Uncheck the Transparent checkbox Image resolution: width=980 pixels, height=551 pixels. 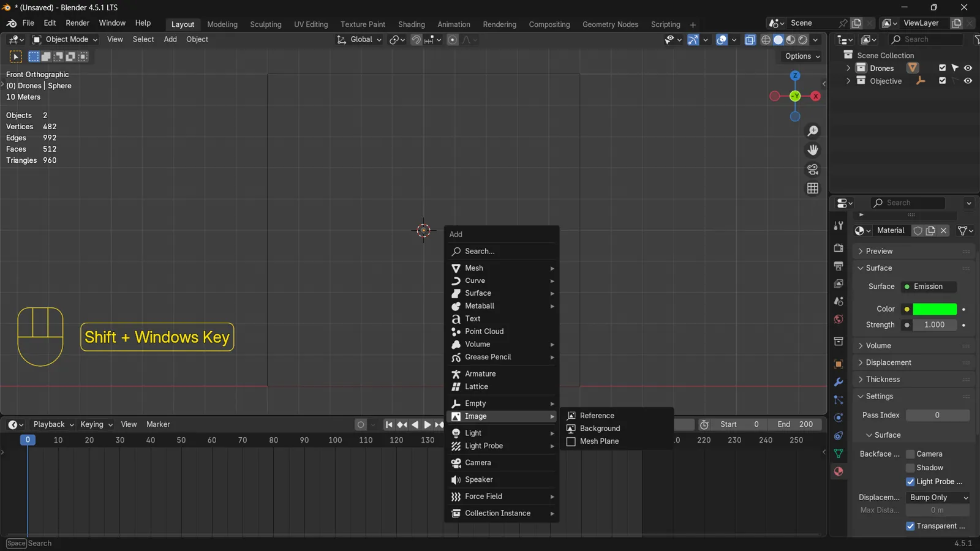pos(910,526)
